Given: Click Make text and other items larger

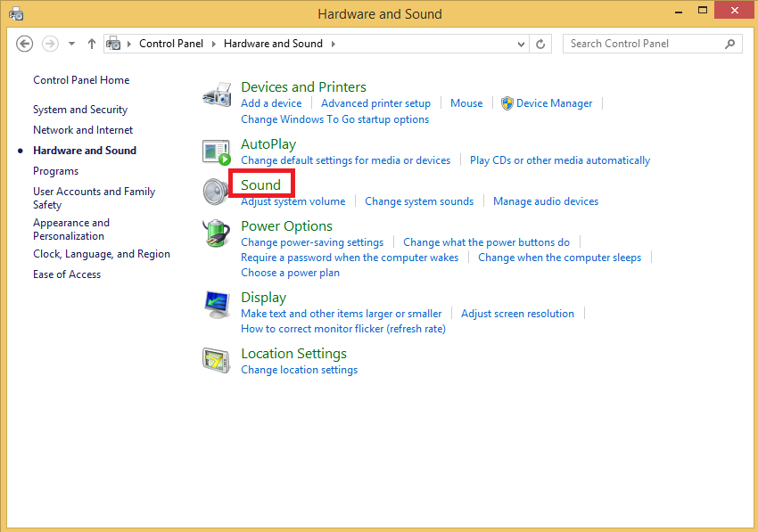Looking at the screenshot, I should [342, 314].
